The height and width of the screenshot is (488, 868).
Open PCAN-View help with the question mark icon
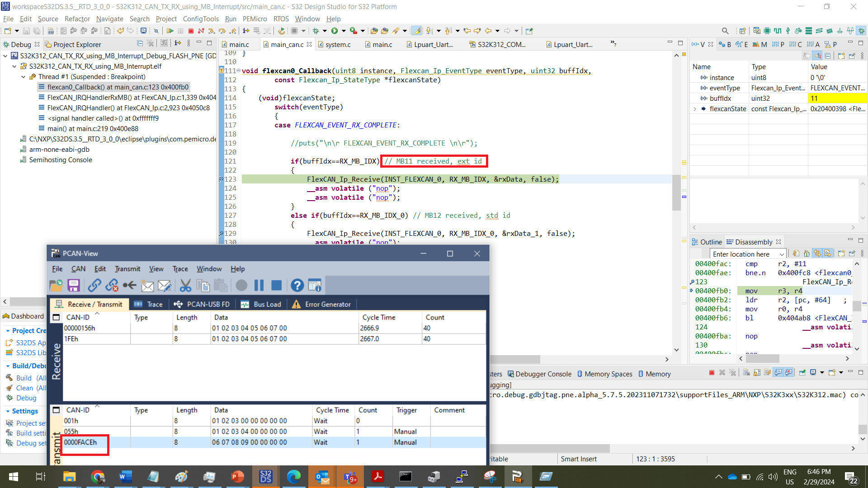[x=297, y=285]
